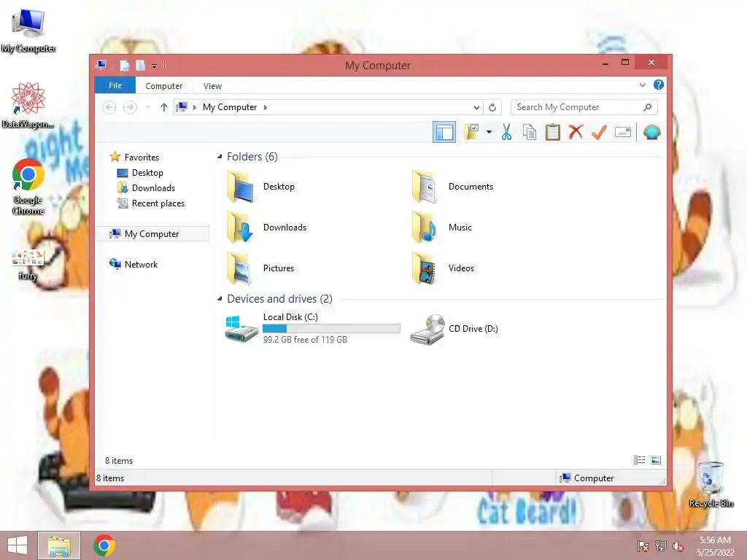747x560 pixels.
Task: Select Google Chrome desktop shortcut
Action: pyautogui.click(x=28, y=186)
